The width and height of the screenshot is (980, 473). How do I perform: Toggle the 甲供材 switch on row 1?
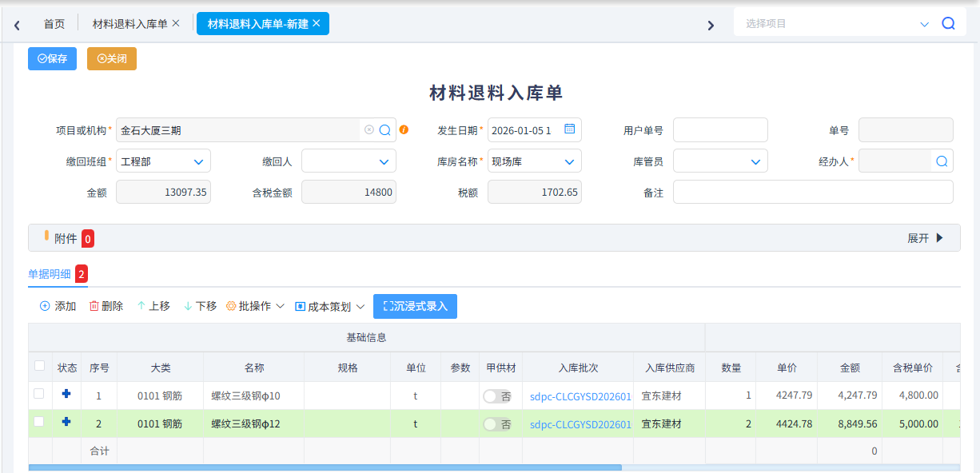click(496, 395)
